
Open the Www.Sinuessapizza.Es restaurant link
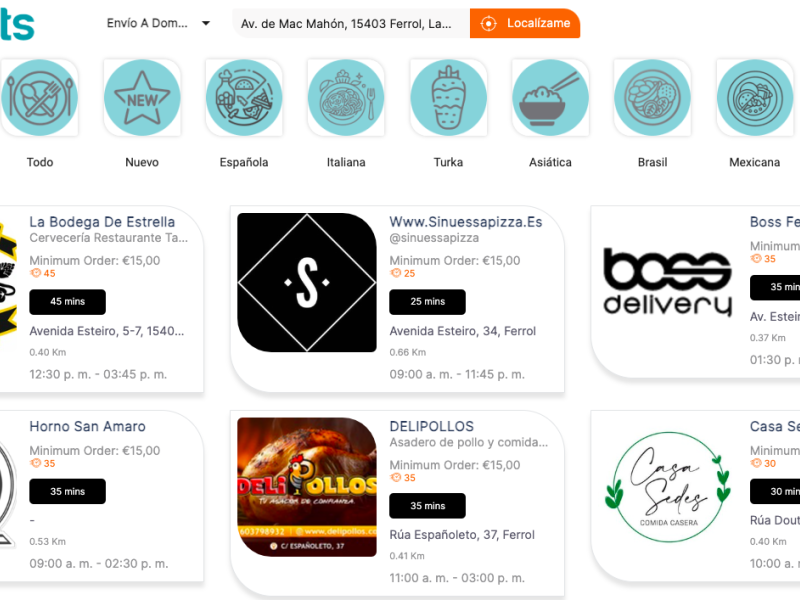[x=465, y=222]
